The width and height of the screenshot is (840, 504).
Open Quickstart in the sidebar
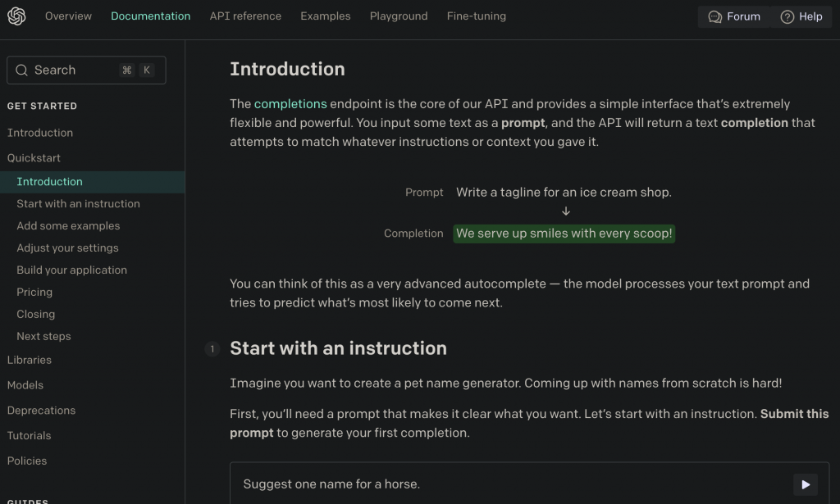34,158
